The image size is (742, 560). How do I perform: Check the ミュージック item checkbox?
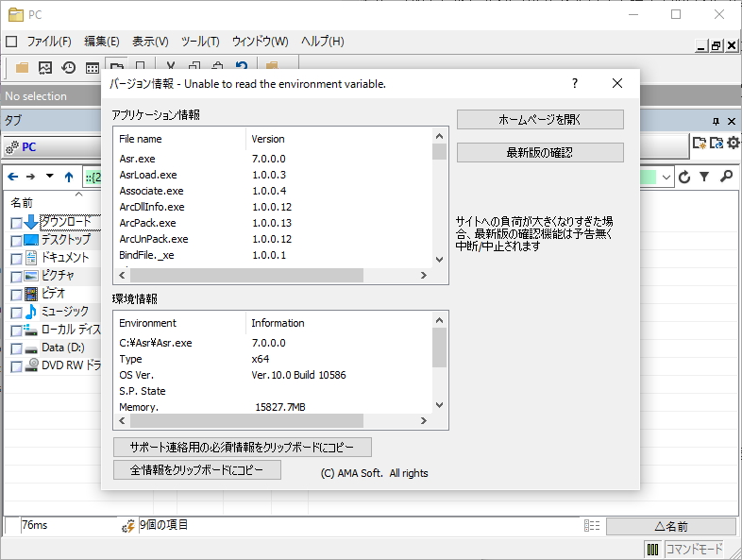pyautogui.click(x=16, y=313)
